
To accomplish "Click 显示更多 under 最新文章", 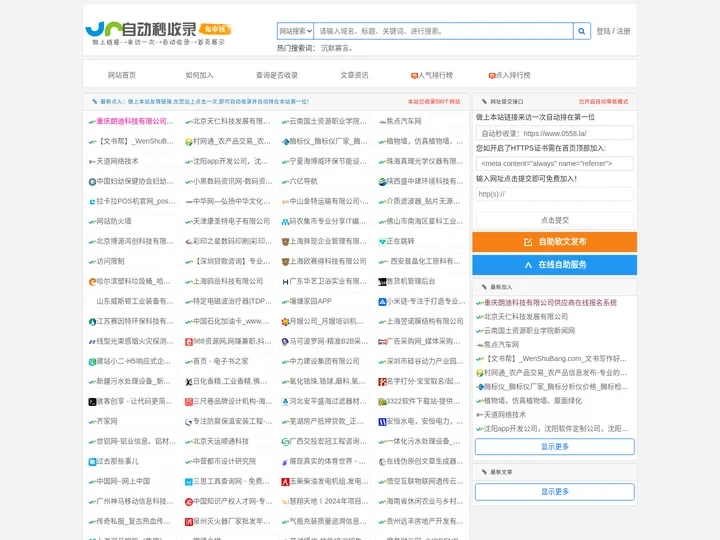I will 555,491.
